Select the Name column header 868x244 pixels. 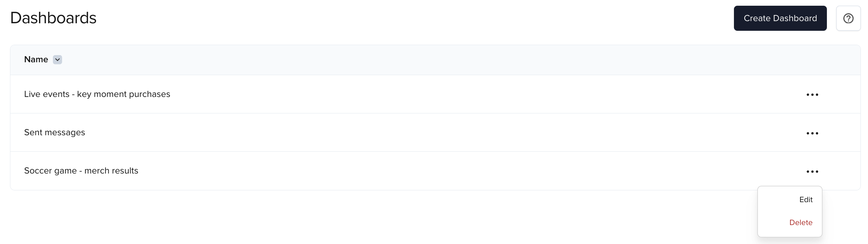pos(36,59)
